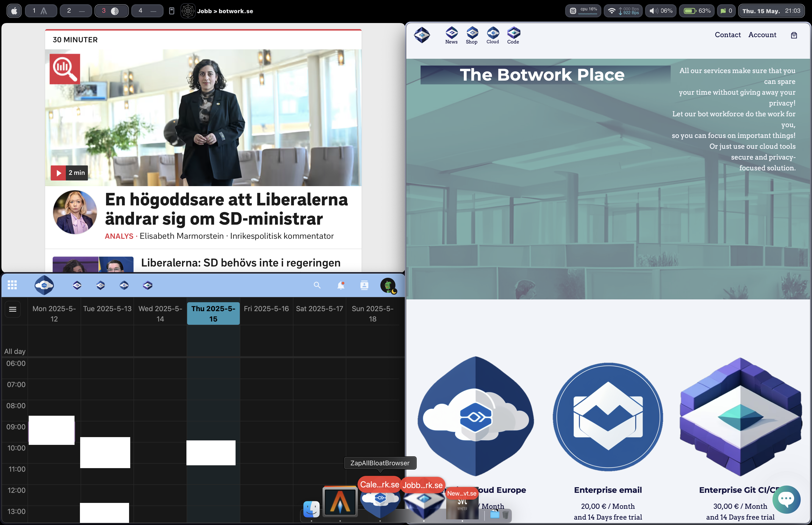Open the Enterprise email title link
This screenshot has height=525, width=812.
coord(608,490)
